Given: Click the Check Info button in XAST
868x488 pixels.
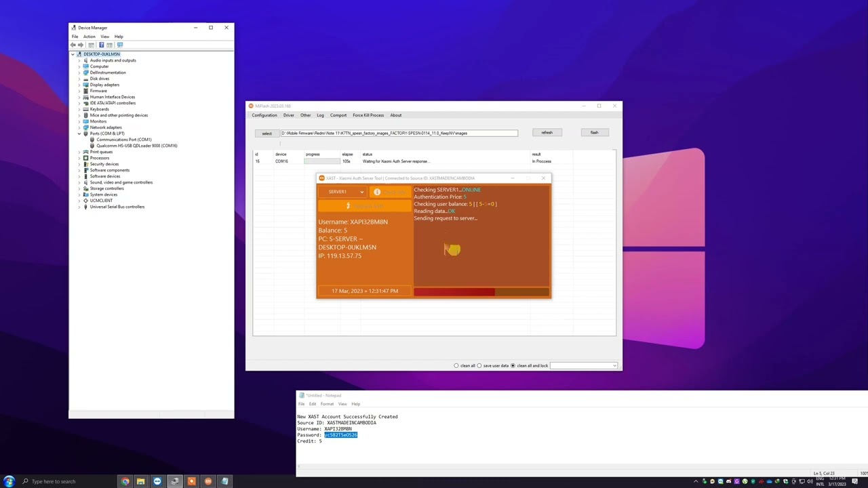Looking at the screenshot, I should point(391,192).
